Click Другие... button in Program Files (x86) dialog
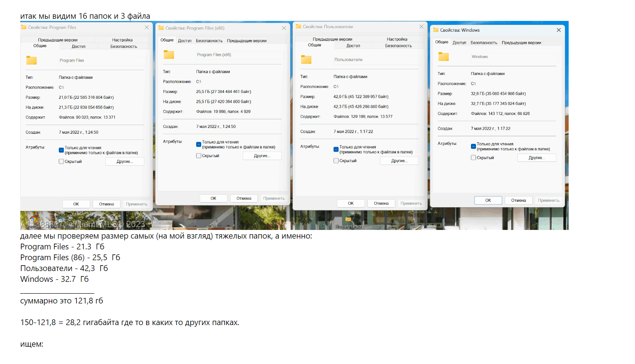635x364 pixels. click(262, 156)
